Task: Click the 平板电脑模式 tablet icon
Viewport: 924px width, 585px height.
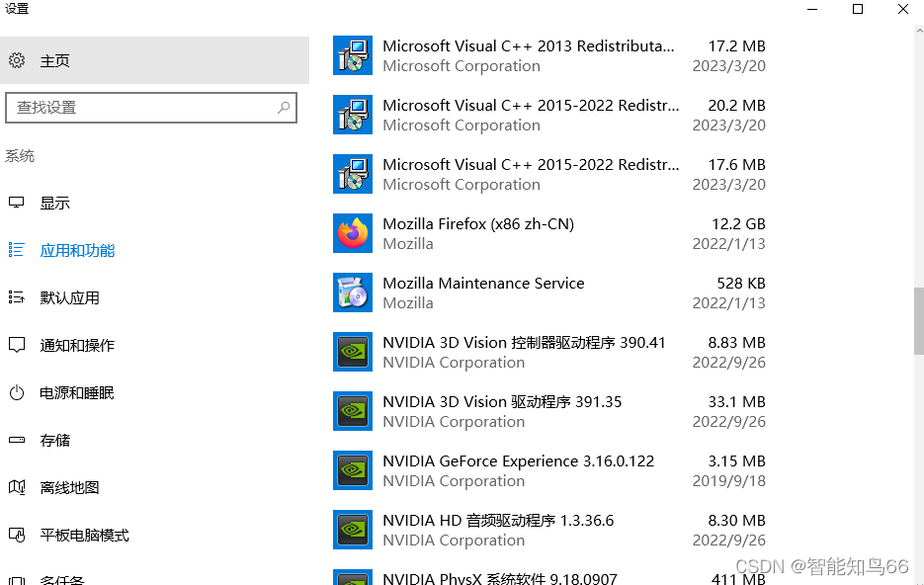Action: [x=17, y=535]
